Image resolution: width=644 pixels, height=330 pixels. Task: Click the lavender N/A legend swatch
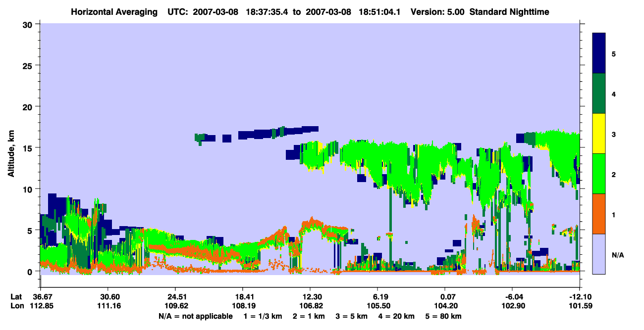[x=599, y=253]
